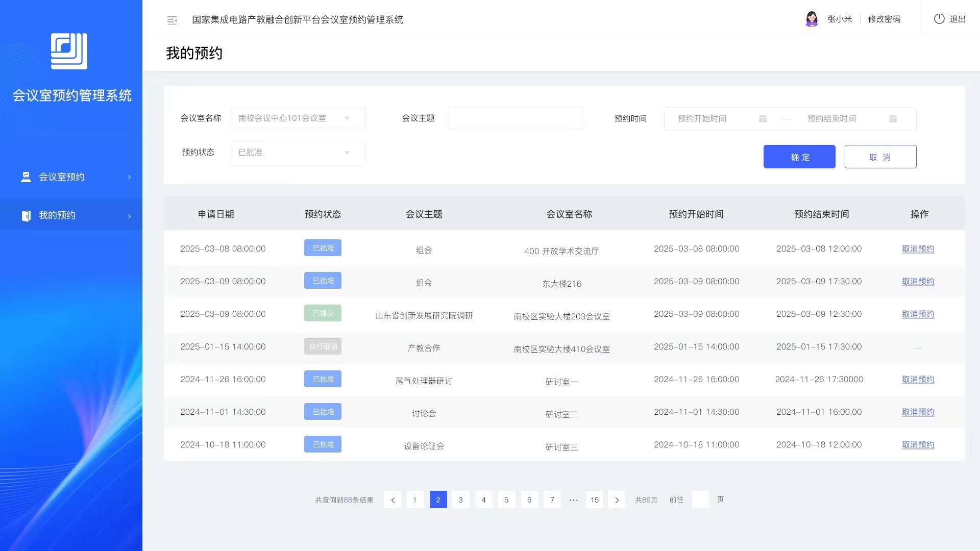Collapse sidebar with hamburger menu icon

172,20
